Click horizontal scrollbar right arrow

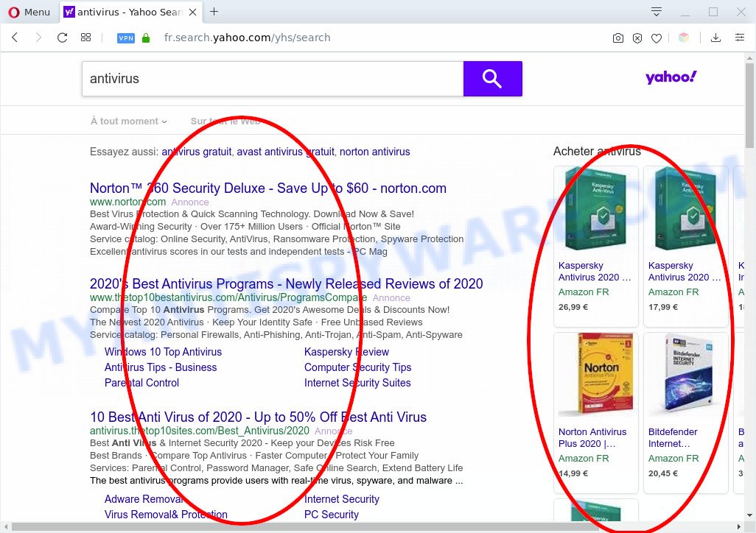738,526
